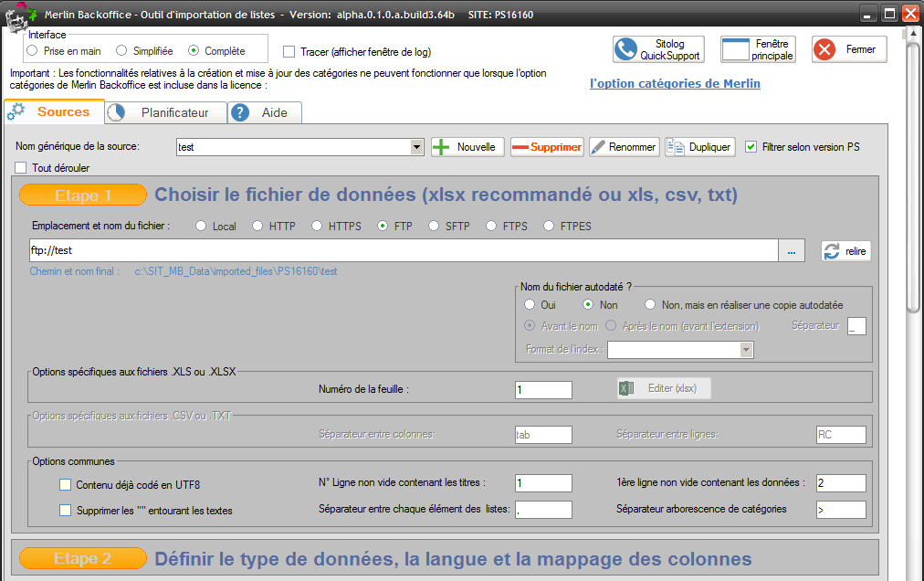
Task: Click the gear icon on Sources tab
Action: (16, 111)
